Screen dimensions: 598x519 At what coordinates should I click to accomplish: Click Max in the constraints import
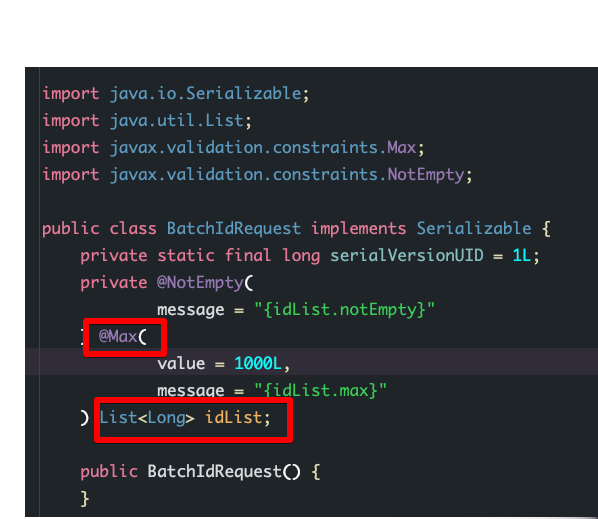(402, 148)
